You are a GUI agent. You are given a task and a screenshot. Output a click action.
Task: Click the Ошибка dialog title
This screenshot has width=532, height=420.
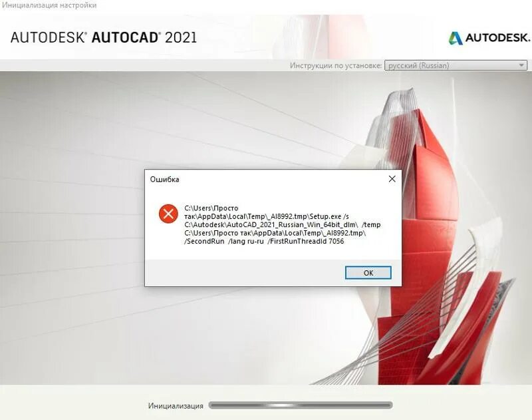(164, 179)
